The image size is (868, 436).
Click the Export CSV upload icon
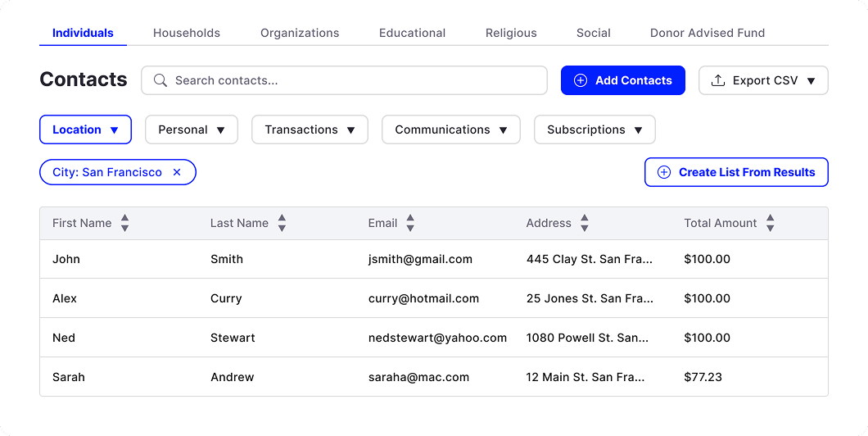[x=718, y=80]
